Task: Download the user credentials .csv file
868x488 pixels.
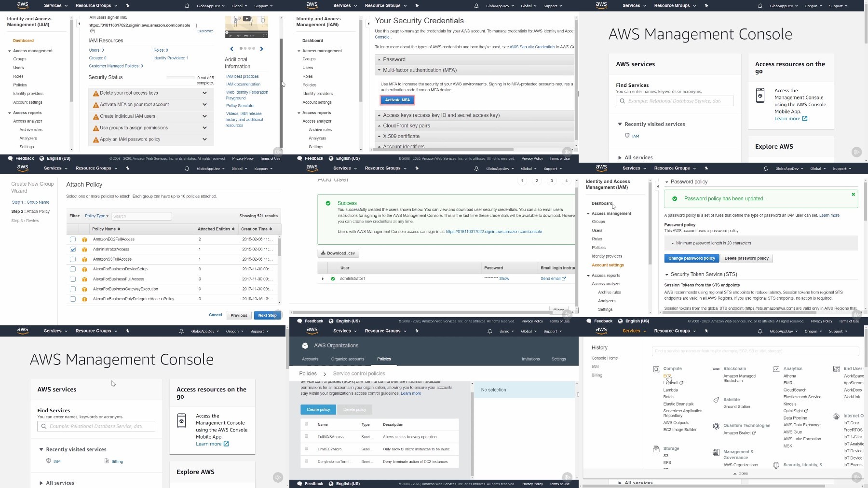Action: point(338,253)
